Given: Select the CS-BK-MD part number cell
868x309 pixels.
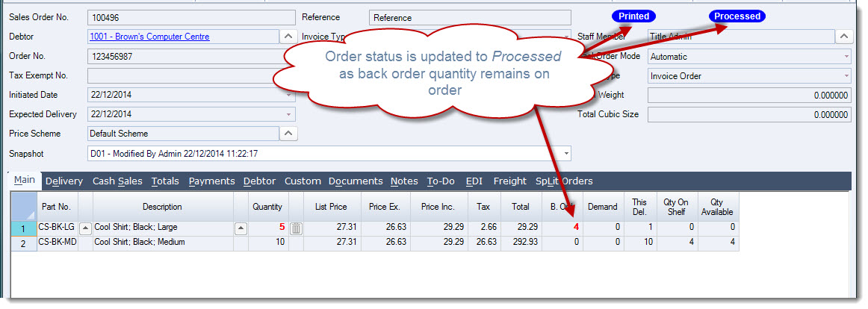Looking at the screenshot, I should [58, 243].
